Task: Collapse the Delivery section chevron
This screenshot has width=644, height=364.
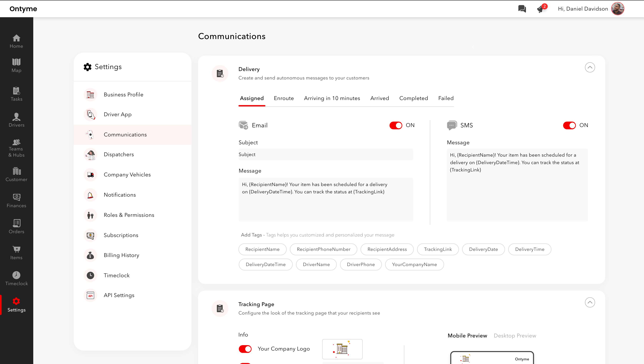Action: [590, 67]
